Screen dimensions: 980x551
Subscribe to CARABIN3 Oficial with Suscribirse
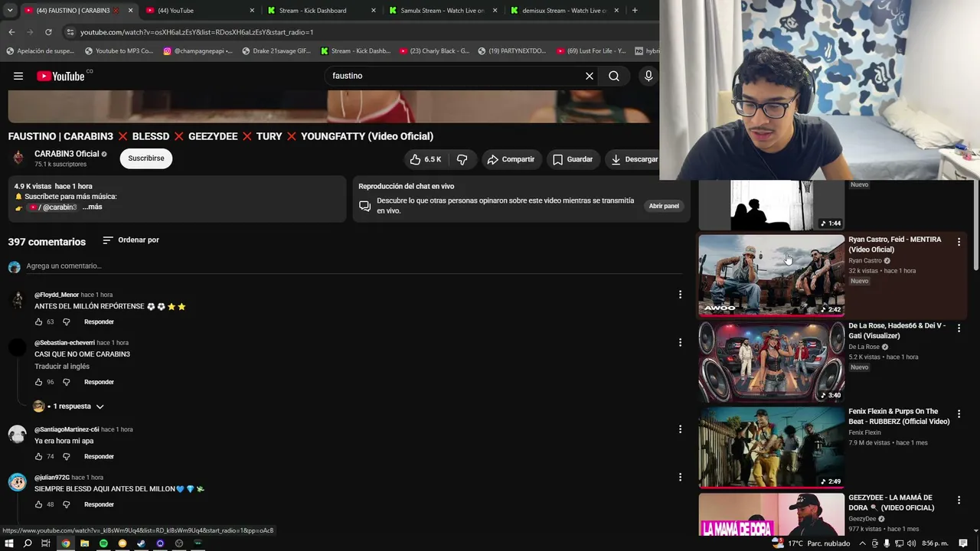146,158
